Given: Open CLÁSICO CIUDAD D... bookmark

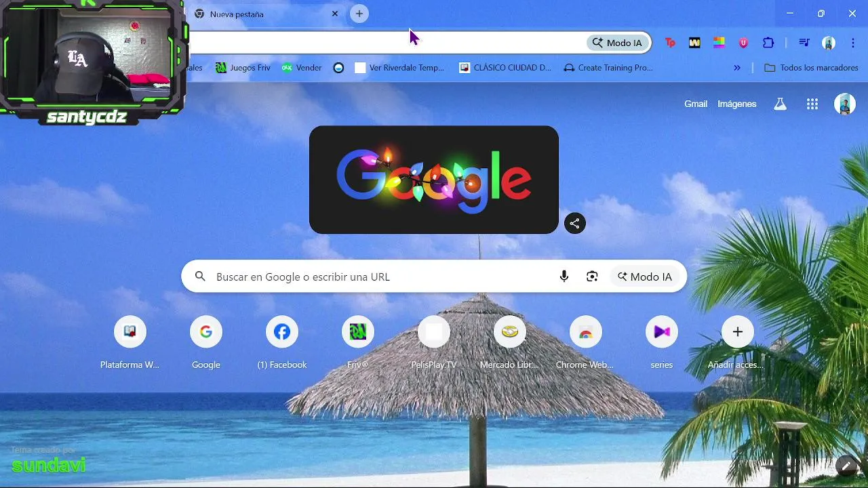Looking at the screenshot, I should click(505, 68).
